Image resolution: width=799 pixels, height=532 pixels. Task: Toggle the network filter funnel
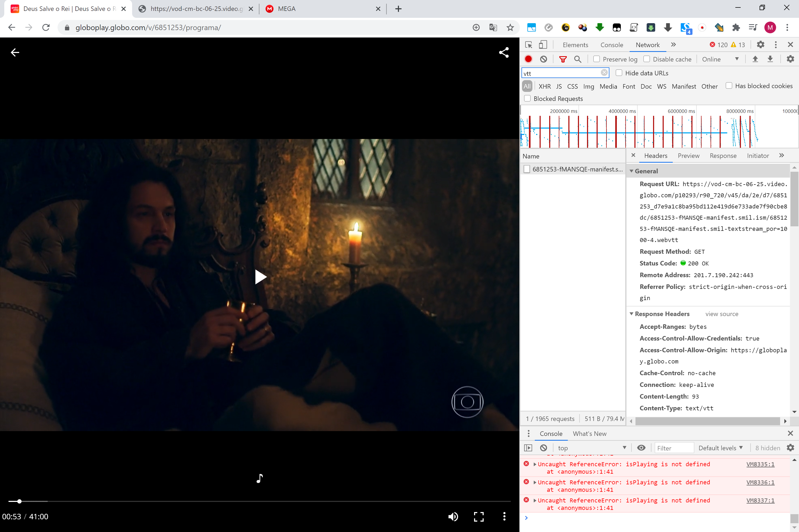pos(562,59)
